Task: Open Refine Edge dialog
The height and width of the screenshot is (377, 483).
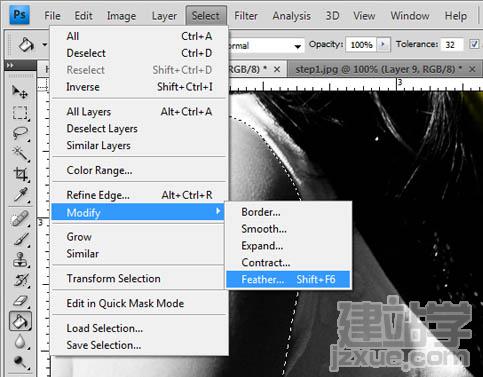Action: coord(139,195)
